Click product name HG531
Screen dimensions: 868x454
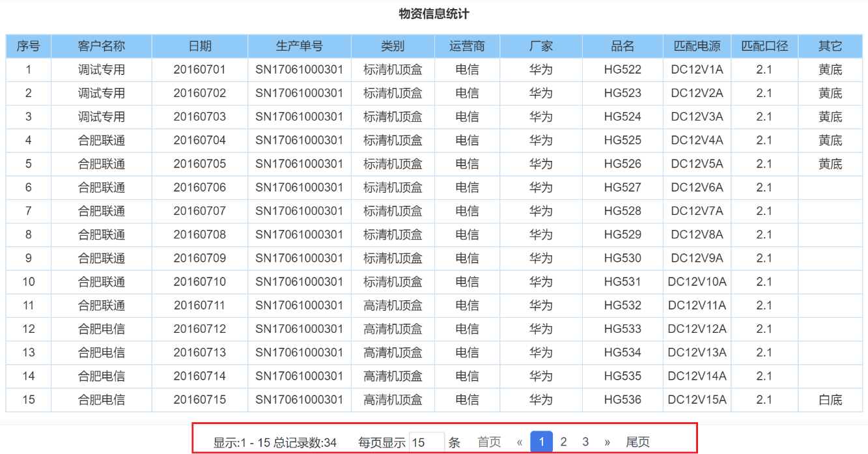(x=623, y=281)
